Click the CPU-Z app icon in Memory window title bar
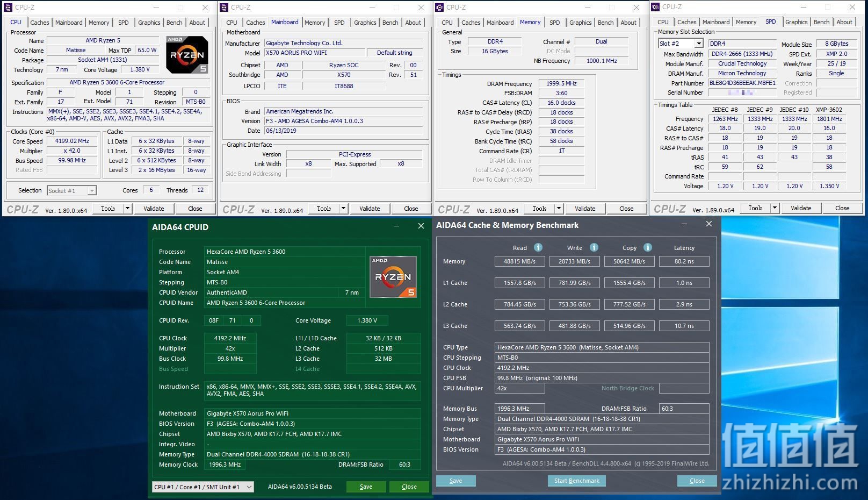Image resolution: width=868 pixels, height=500 pixels. pos(439,8)
